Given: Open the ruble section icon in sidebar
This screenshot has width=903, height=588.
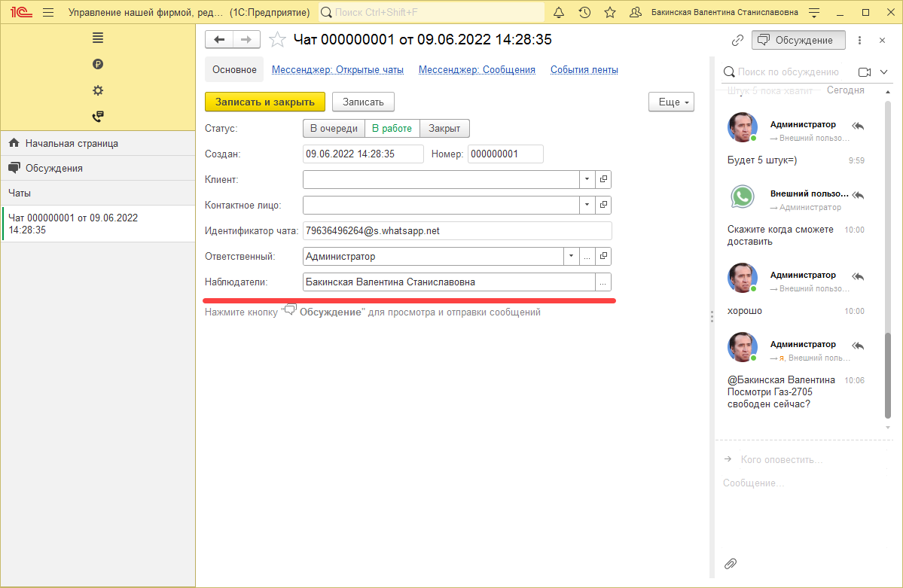Looking at the screenshot, I should pos(98,64).
